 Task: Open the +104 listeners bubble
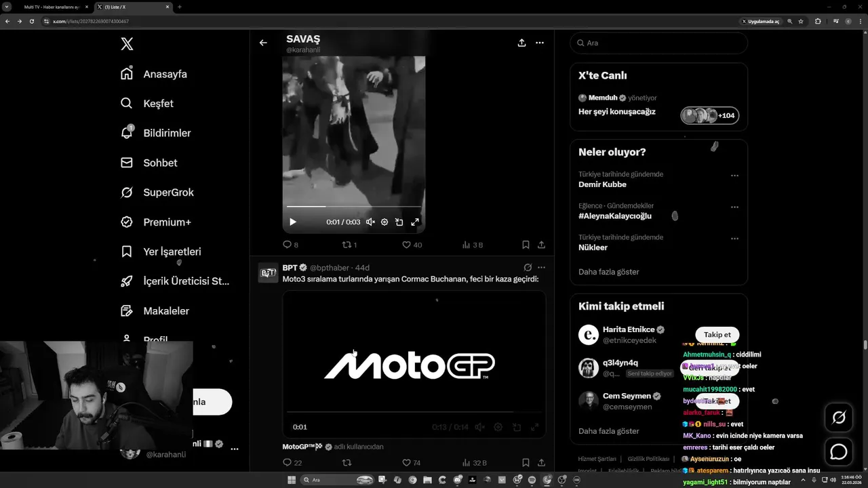pyautogui.click(x=710, y=115)
